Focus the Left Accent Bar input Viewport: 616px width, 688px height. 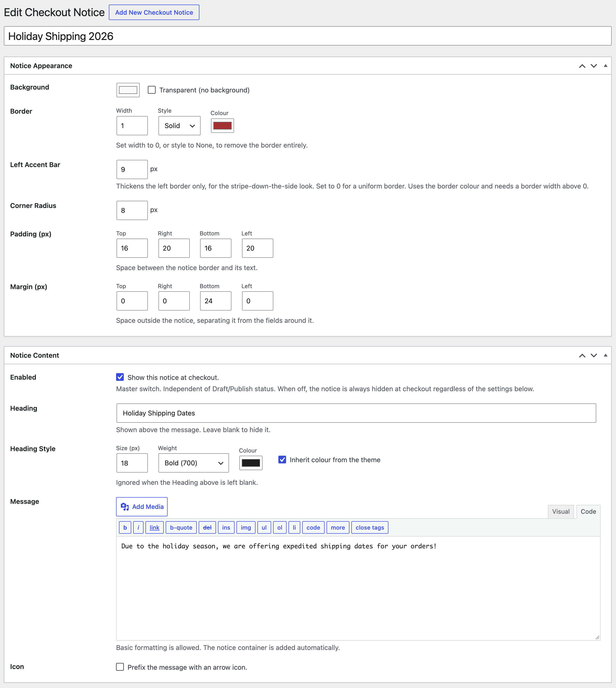pyautogui.click(x=132, y=169)
